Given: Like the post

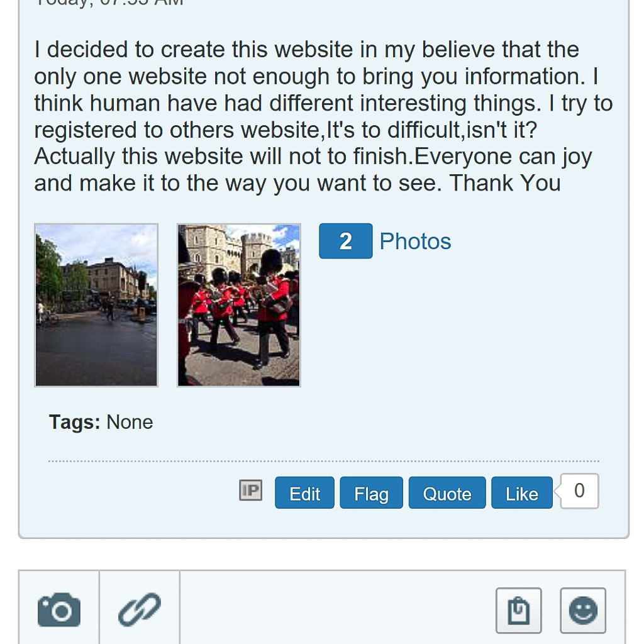Looking at the screenshot, I should point(521,494).
